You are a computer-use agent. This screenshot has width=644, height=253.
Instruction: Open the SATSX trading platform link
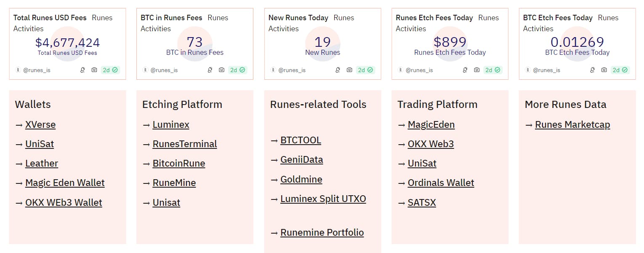pos(422,202)
